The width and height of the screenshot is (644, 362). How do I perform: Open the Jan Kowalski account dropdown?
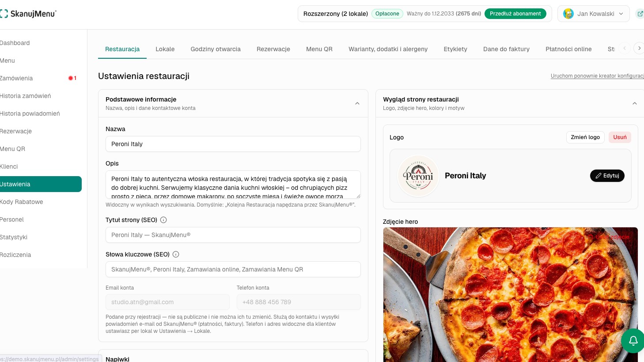pos(594,14)
